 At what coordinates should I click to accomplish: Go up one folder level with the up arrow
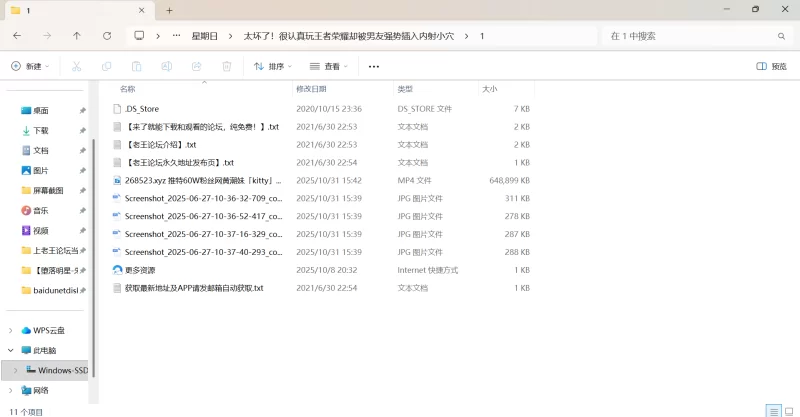point(77,35)
